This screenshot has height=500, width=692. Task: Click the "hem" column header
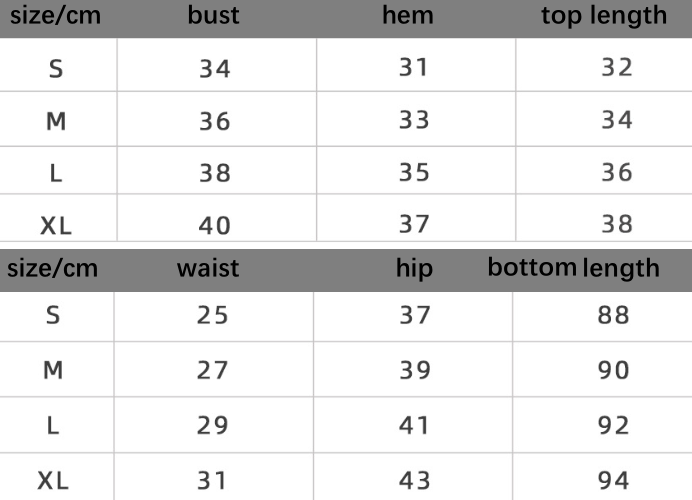(x=407, y=15)
